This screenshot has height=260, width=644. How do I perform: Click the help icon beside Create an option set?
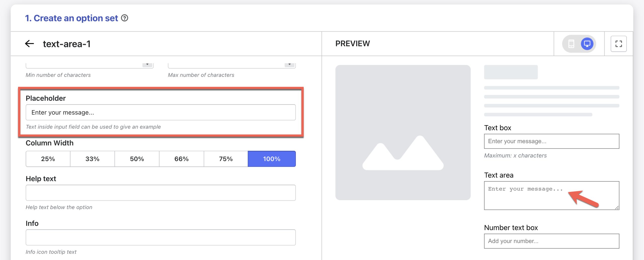125,18
